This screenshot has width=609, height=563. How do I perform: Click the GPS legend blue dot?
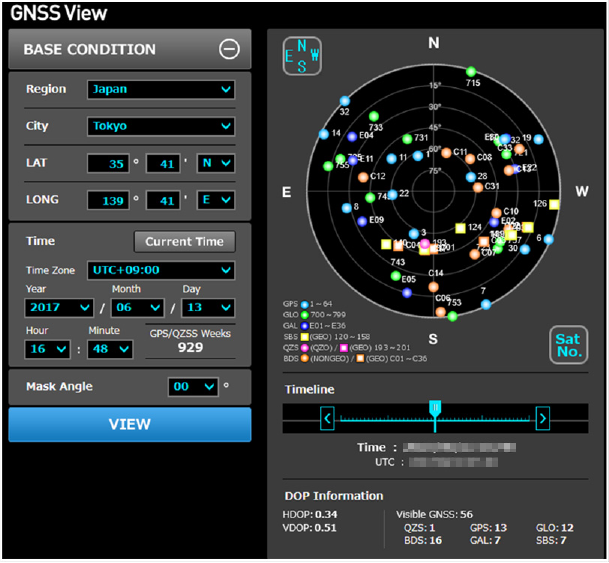304,304
